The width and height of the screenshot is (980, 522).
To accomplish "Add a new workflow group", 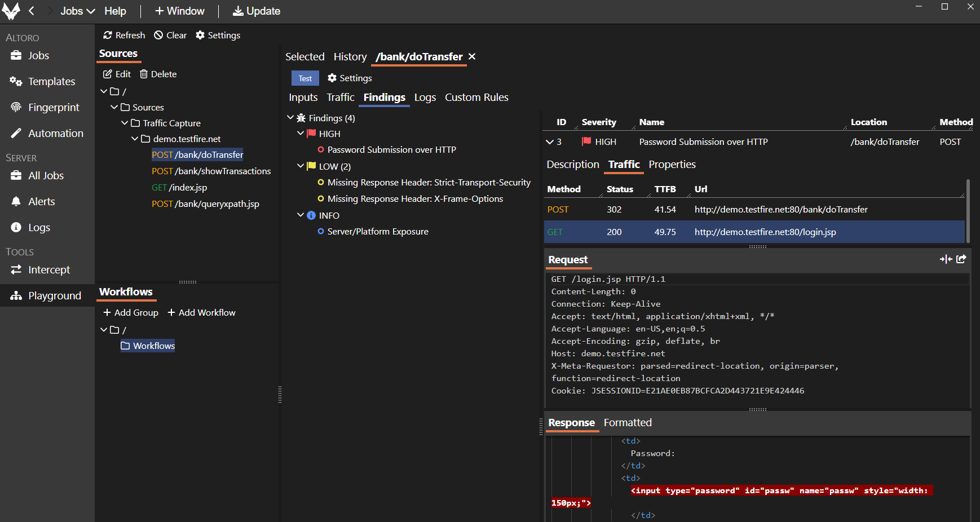I will click(x=131, y=312).
